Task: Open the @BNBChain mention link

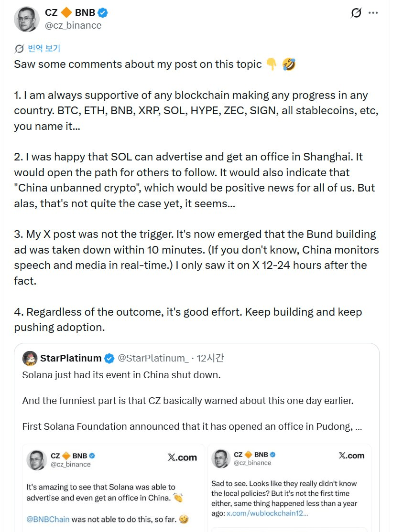Action: pos(48,519)
